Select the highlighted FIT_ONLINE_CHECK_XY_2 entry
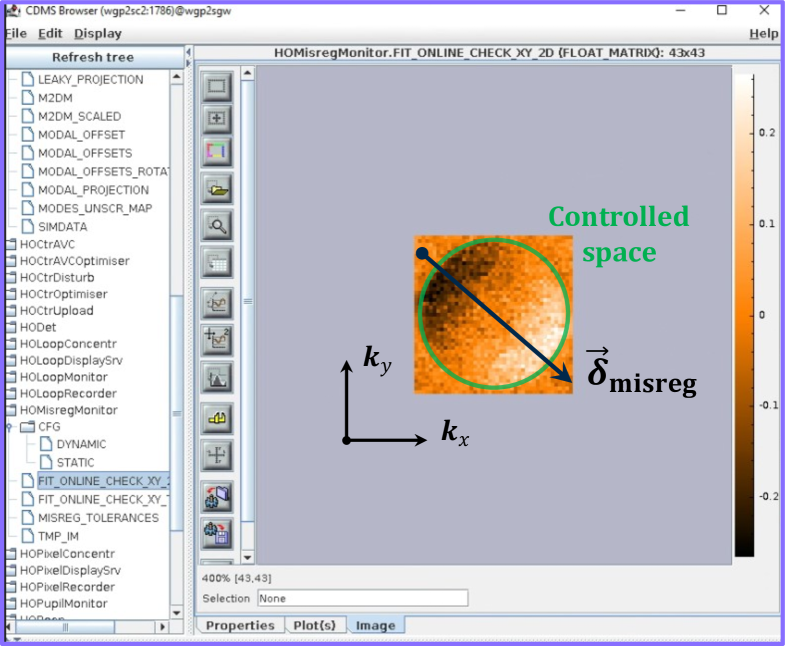785x646 pixels. click(104, 481)
